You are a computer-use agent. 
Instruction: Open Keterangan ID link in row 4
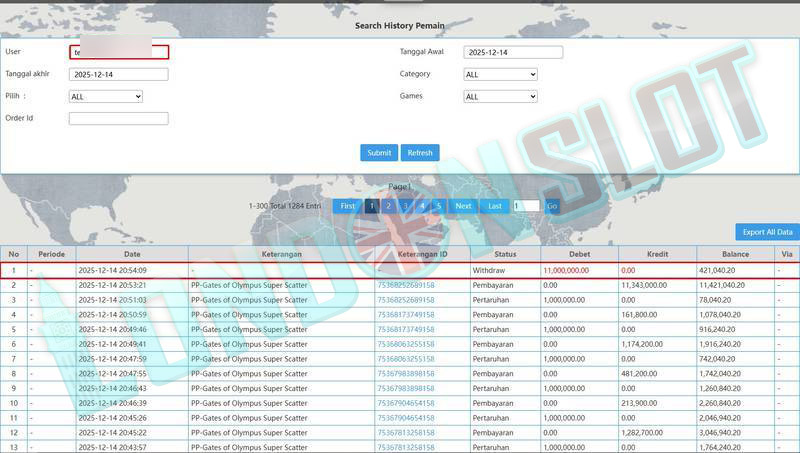pyautogui.click(x=405, y=314)
